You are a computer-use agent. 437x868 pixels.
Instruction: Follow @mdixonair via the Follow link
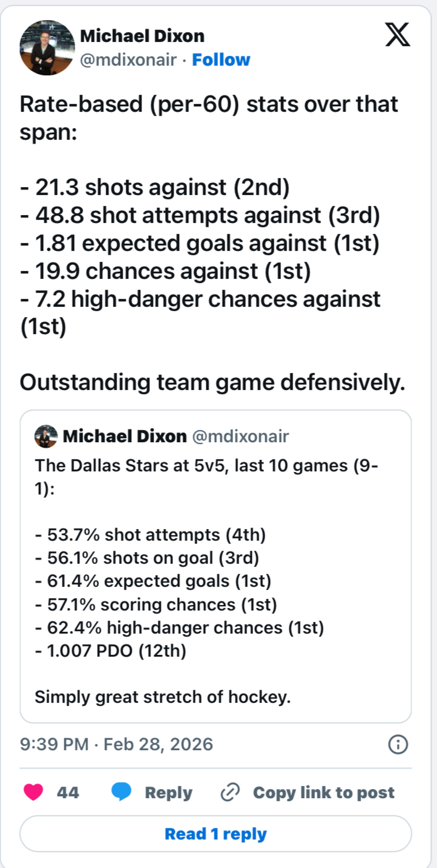[x=221, y=60]
